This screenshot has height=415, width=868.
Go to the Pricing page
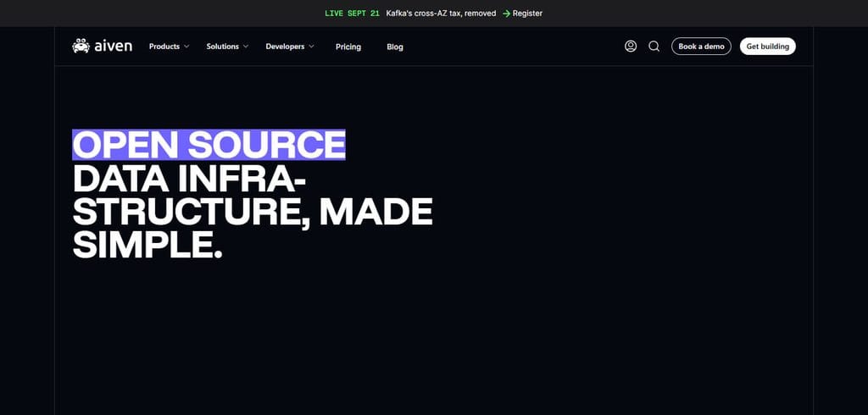348,47
